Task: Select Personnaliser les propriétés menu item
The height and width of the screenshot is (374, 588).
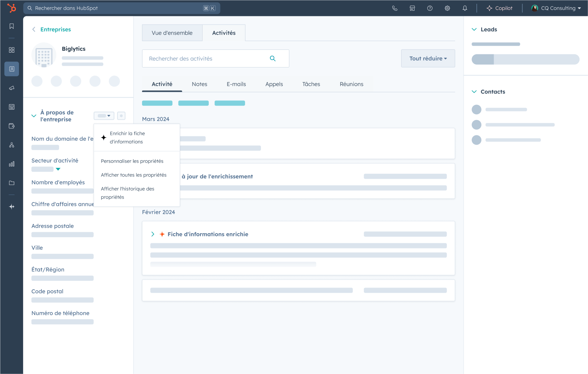Action: coord(132,161)
